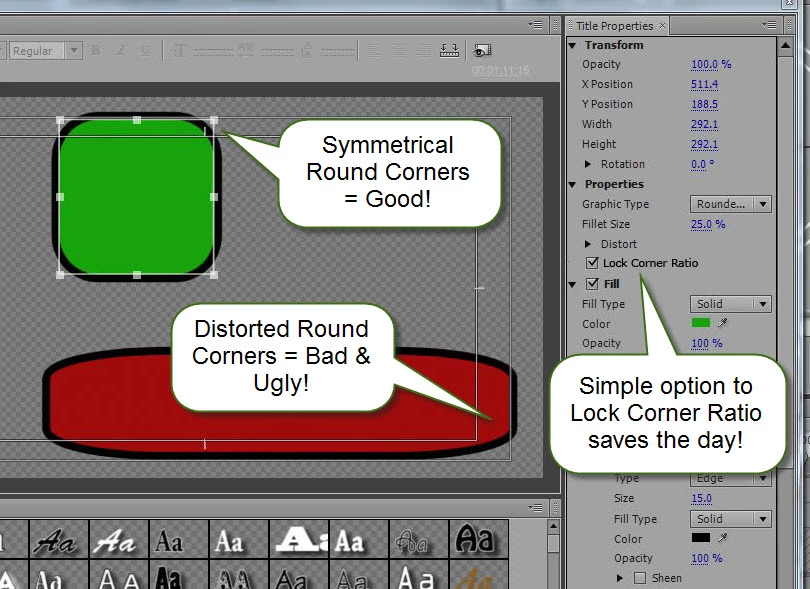Align text right in title toolbar

point(424,51)
